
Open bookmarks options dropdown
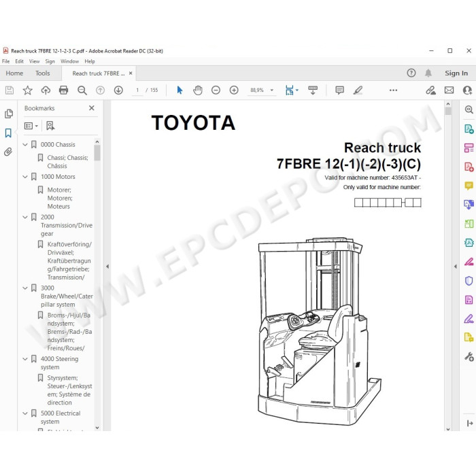31,126
